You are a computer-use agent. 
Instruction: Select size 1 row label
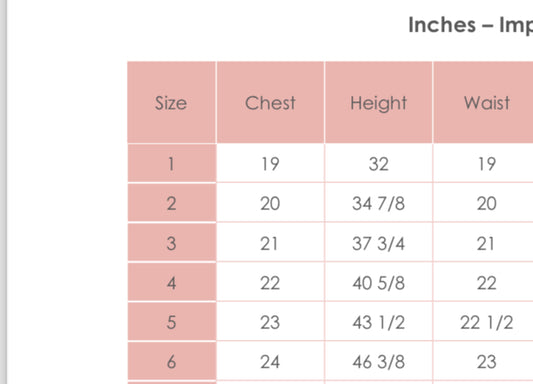(x=172, y=163)
